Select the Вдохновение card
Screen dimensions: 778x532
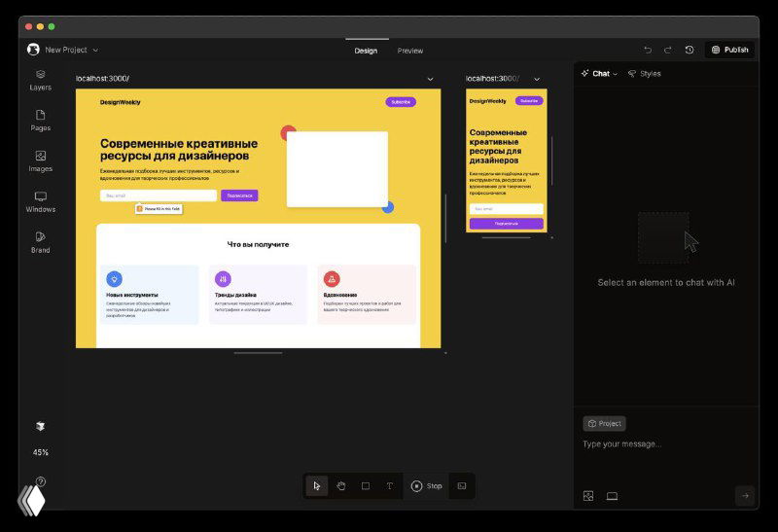(367, 295)
